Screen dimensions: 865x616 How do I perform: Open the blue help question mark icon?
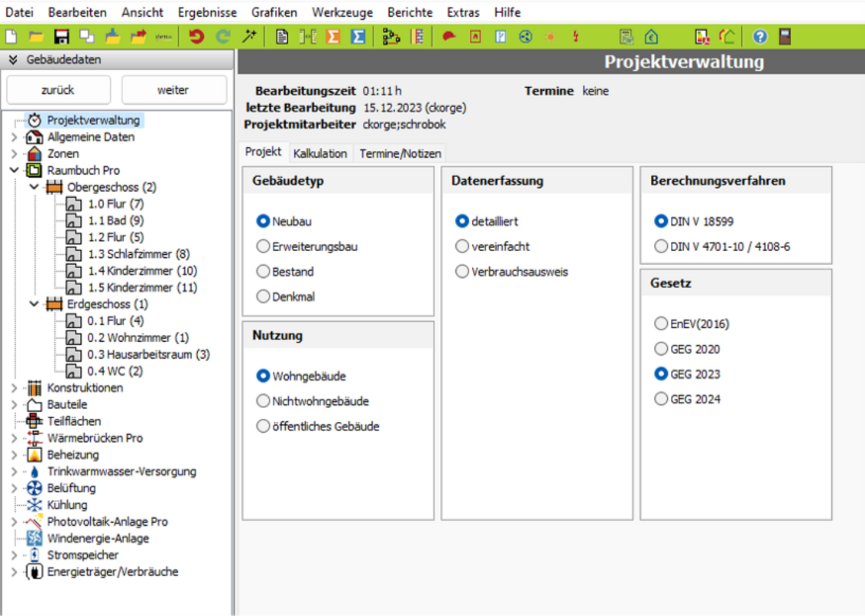pyautogui.click(x=760, y=36)
